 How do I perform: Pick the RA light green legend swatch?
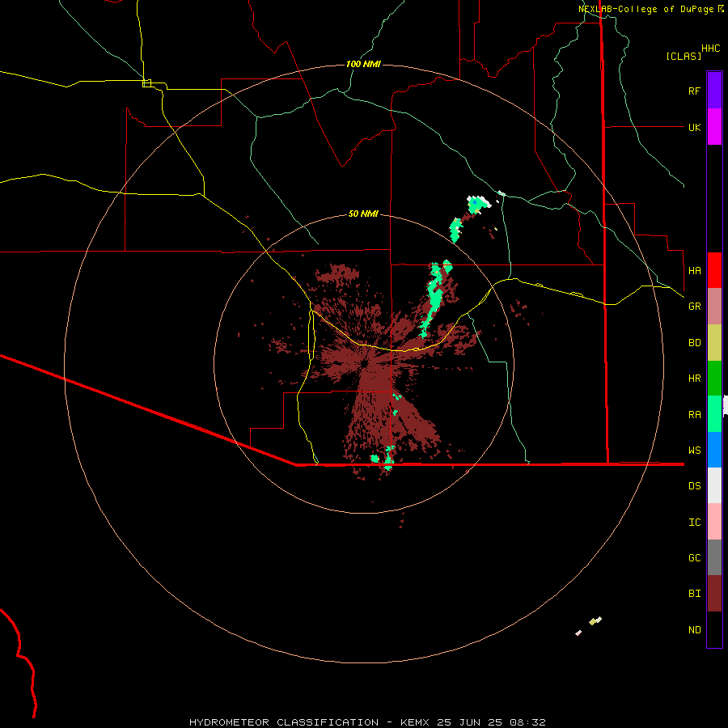pyautogui.click(x=714, y=414)
